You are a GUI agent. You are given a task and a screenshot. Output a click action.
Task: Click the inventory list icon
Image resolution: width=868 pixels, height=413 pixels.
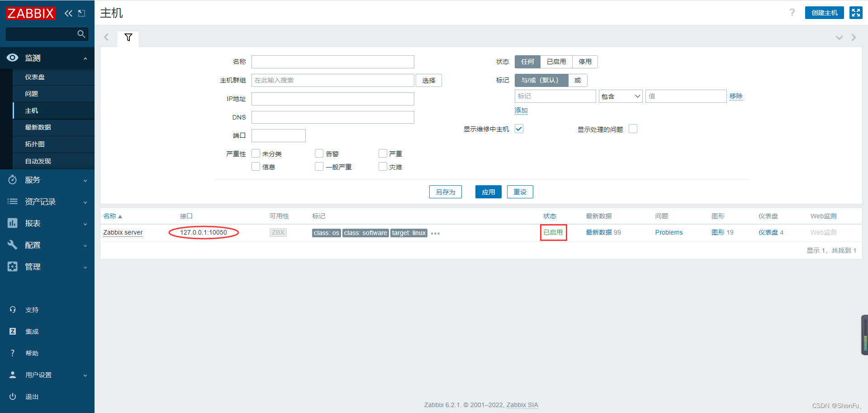(13, 202)
